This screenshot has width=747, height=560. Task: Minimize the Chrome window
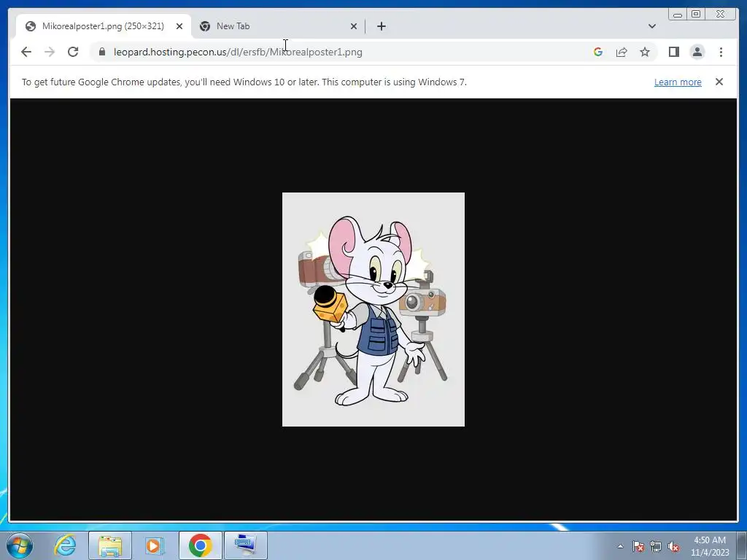click(678, 15)
